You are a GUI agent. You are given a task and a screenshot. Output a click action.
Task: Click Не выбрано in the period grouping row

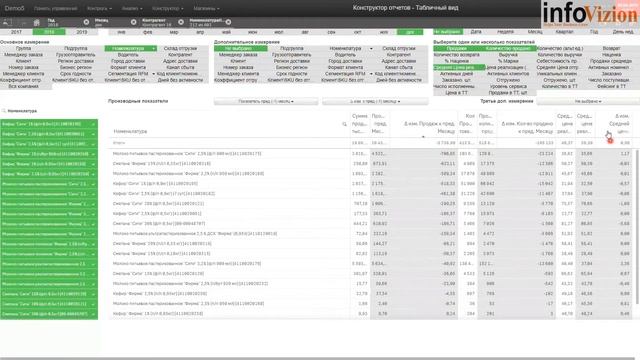(448, 32)
